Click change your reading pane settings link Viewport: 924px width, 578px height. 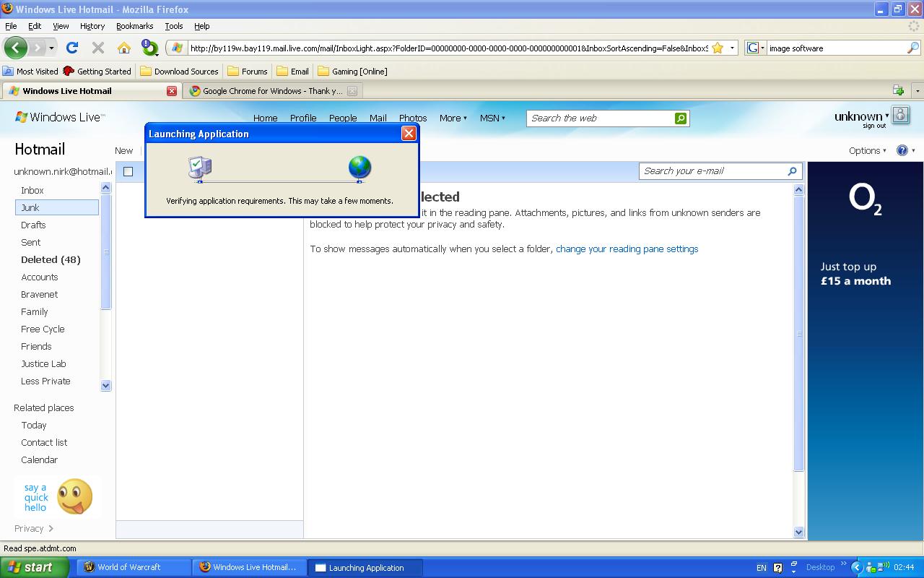click(627, 249)
